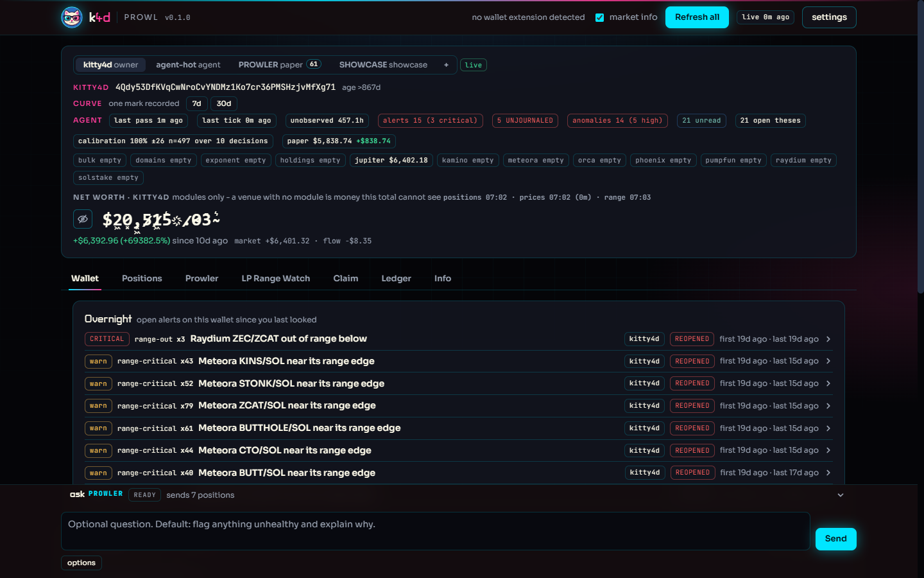Image resolution: width=924 pixels, height=578 pixels.
Task: Switch to the Prowler tab
Action: (201, 278)
